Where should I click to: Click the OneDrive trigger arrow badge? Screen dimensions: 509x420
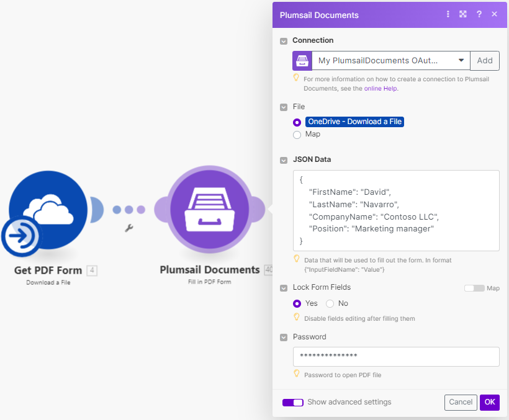(22, 236)
